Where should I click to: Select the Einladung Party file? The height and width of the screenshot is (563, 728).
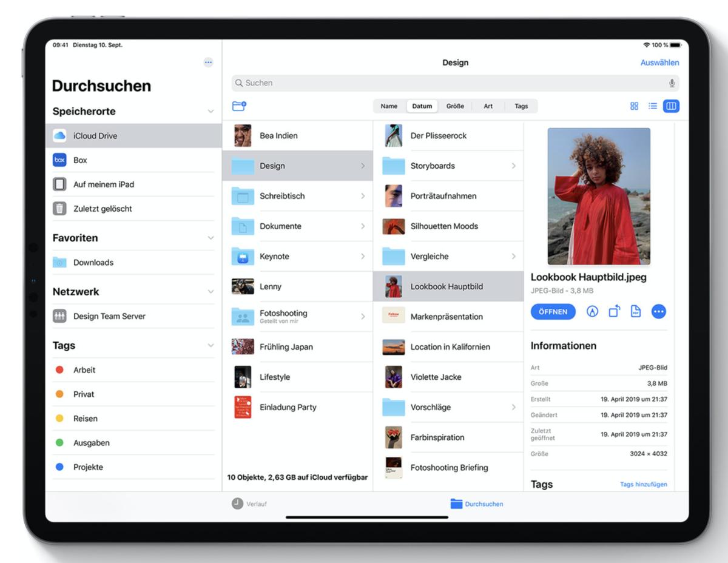point(298,407)
